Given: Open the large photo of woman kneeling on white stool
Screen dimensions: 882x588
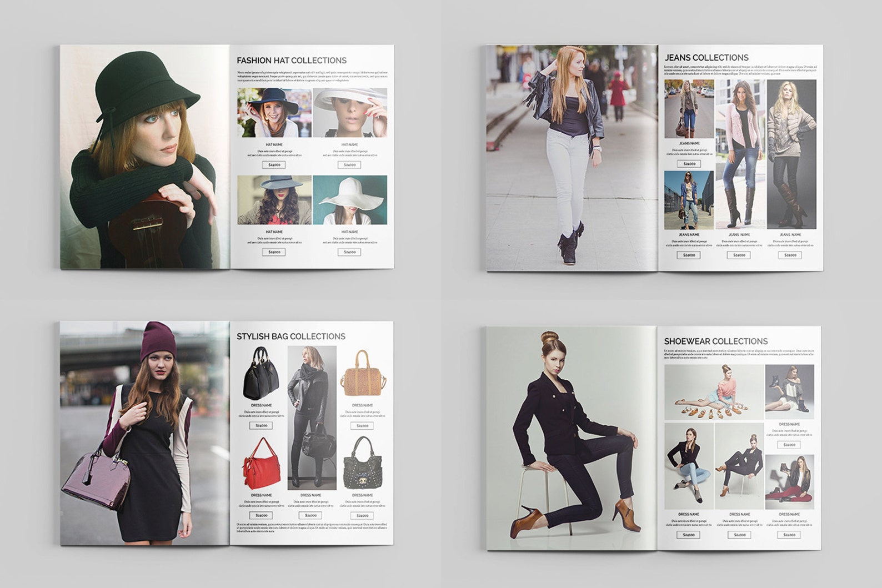Looking at the screenshot, I should [x=572, y=438].
